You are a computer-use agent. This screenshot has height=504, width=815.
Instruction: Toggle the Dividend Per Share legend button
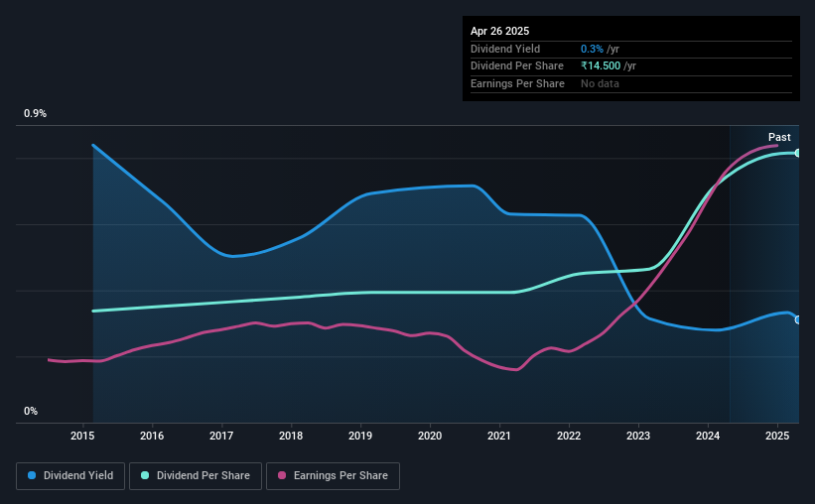[196, 476]
